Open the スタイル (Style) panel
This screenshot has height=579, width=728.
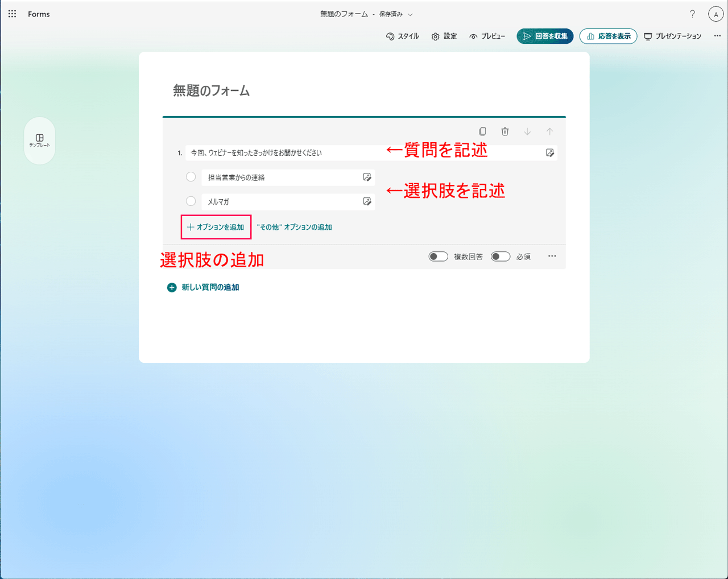coord(402,36)
